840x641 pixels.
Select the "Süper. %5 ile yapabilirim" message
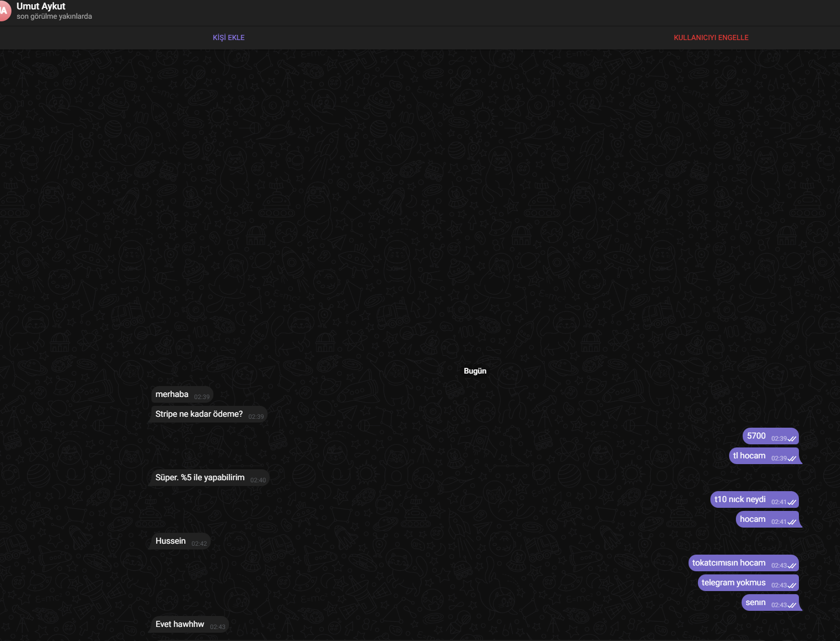coord(210,478)
